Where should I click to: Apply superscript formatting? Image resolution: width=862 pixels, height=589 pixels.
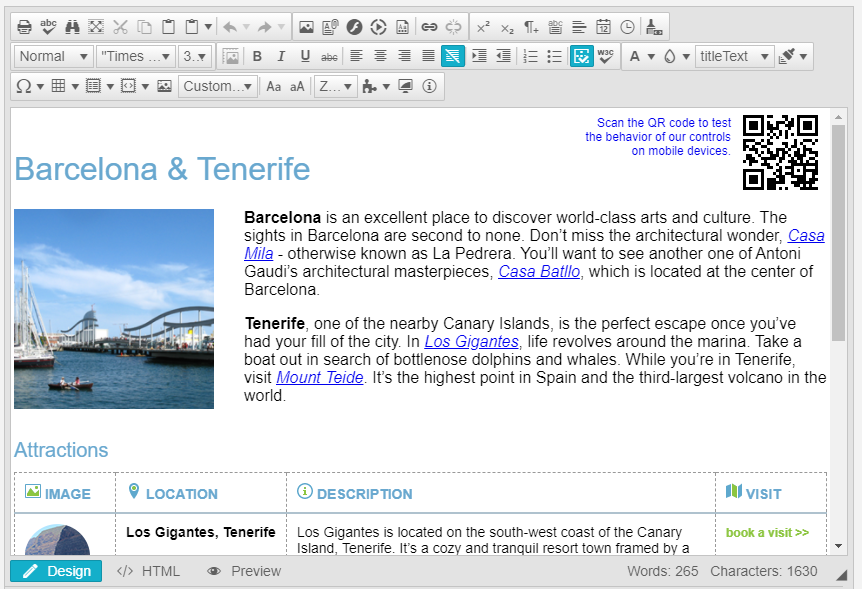click(x=483, y=27)
